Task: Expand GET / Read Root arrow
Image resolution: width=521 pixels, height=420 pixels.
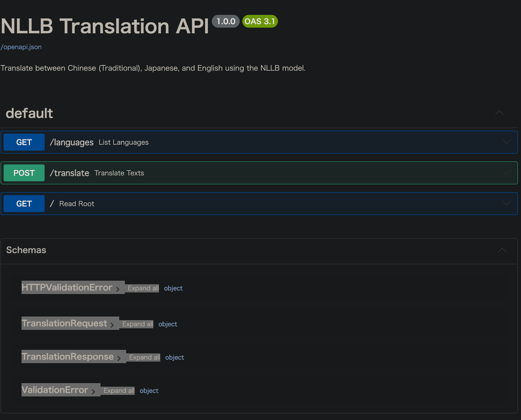Action: 506,204
